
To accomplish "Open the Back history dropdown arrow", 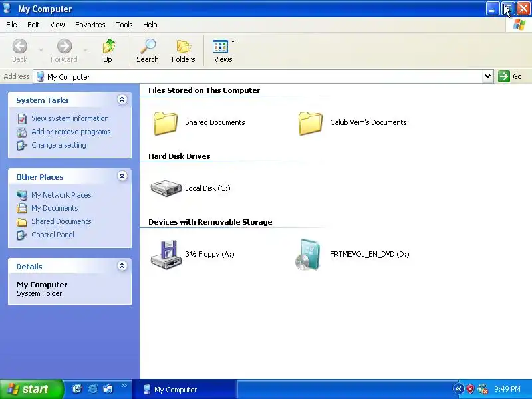I will tap(41, 51).
